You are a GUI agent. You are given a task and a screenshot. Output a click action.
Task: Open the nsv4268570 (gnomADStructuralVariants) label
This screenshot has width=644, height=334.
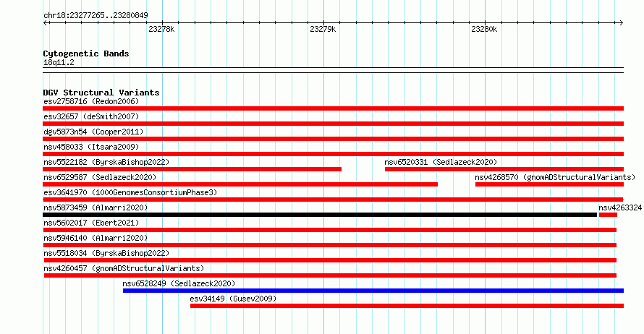point(555,177)
